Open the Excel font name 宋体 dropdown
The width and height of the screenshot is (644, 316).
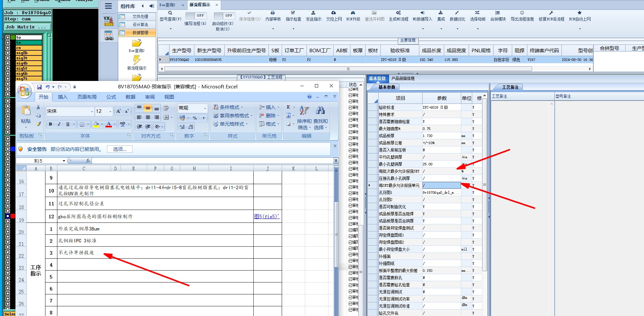[92, 112]
